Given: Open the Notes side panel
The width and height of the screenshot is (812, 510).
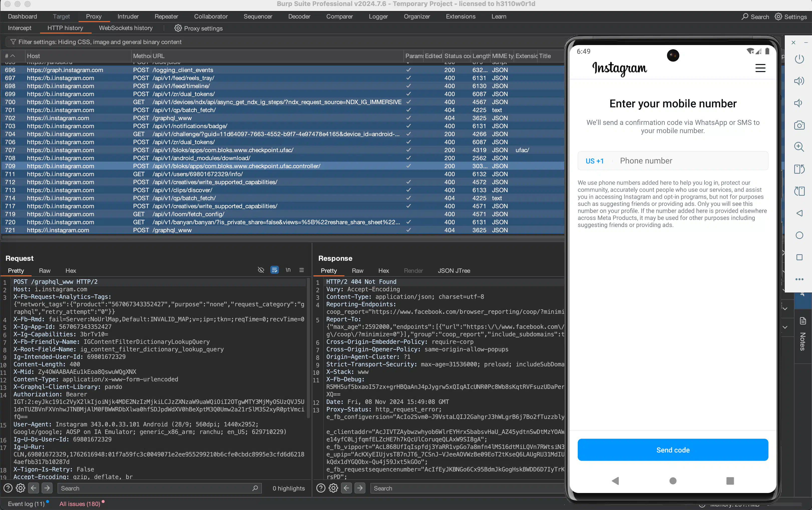Looking at the screenshot, I should pos(802,342).
